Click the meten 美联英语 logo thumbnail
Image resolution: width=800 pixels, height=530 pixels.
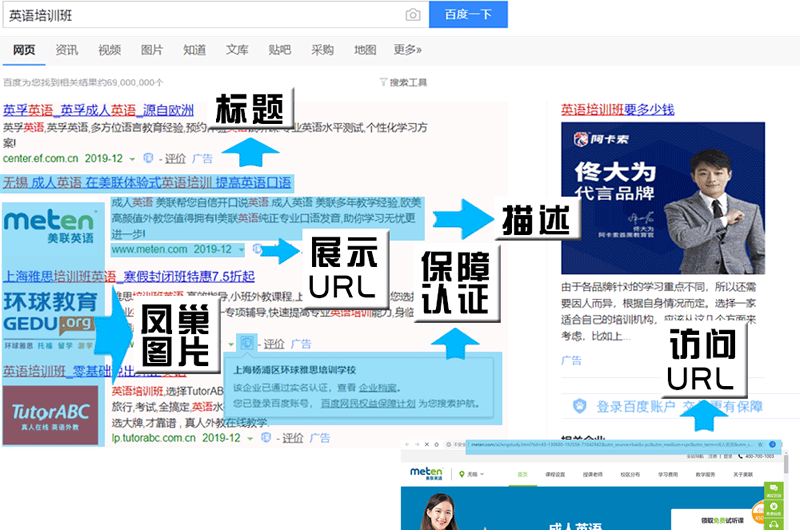click(x=49, y=228)
